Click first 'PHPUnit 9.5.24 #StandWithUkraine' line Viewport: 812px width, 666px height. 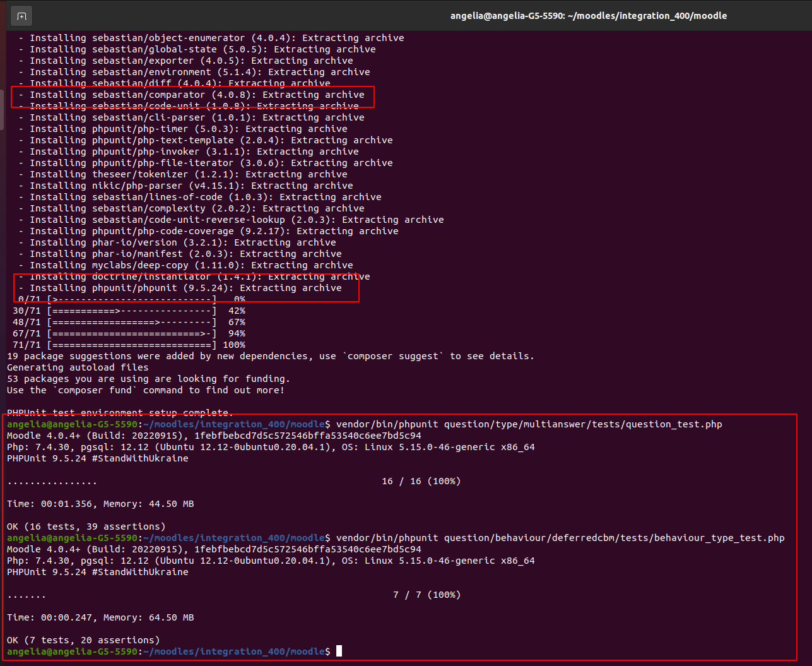98,458
